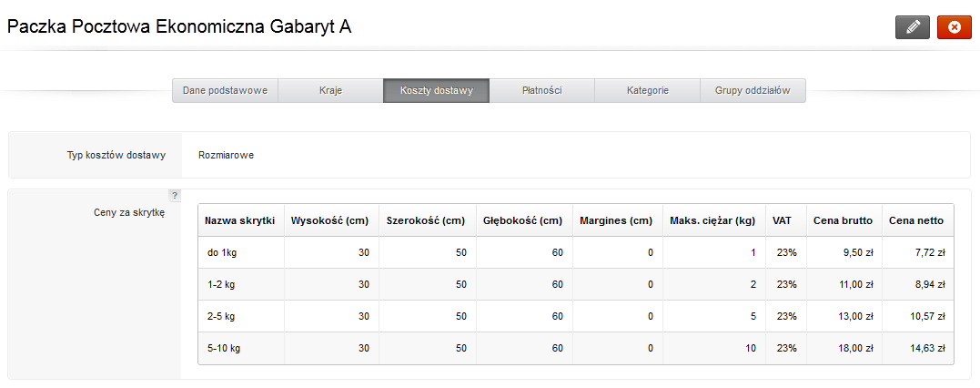Click the 18,00 zł gross price cell
980x388 pixels.
point(843,348)
